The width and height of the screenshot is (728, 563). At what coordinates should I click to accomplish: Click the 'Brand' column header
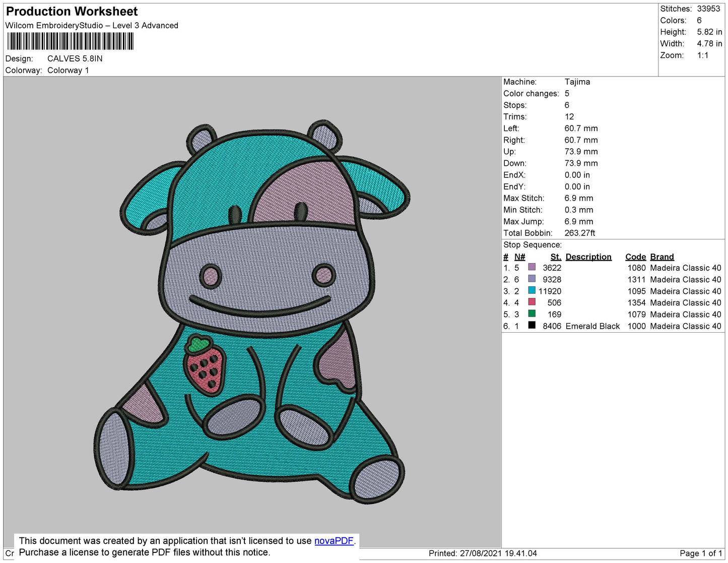click(x=662, y=257)
